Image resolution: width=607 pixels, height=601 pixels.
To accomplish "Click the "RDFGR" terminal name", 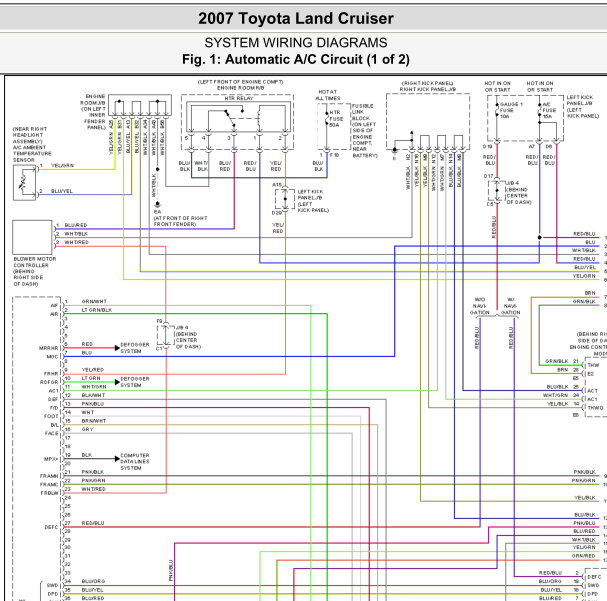I will click(49, 382).
